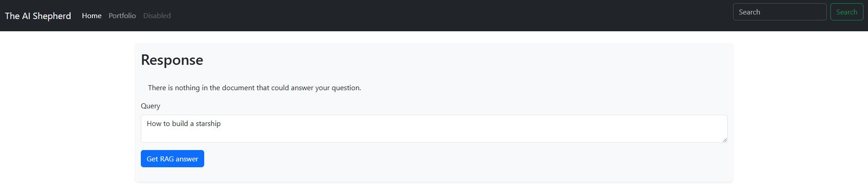This screenshot has width=868, height=194.
Task: Click the empty middle area of the dark navbar
Action: point(453,16)
